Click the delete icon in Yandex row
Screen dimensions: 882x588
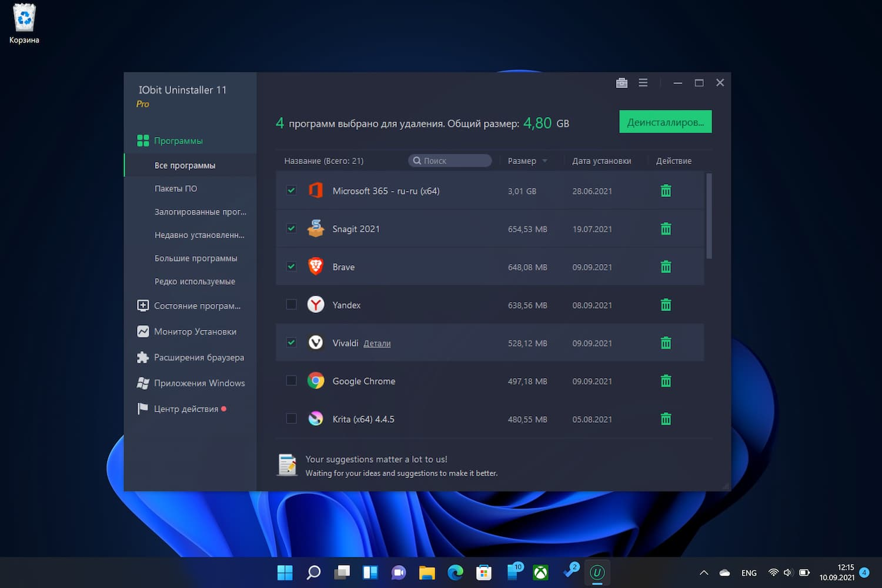point(666,305)
